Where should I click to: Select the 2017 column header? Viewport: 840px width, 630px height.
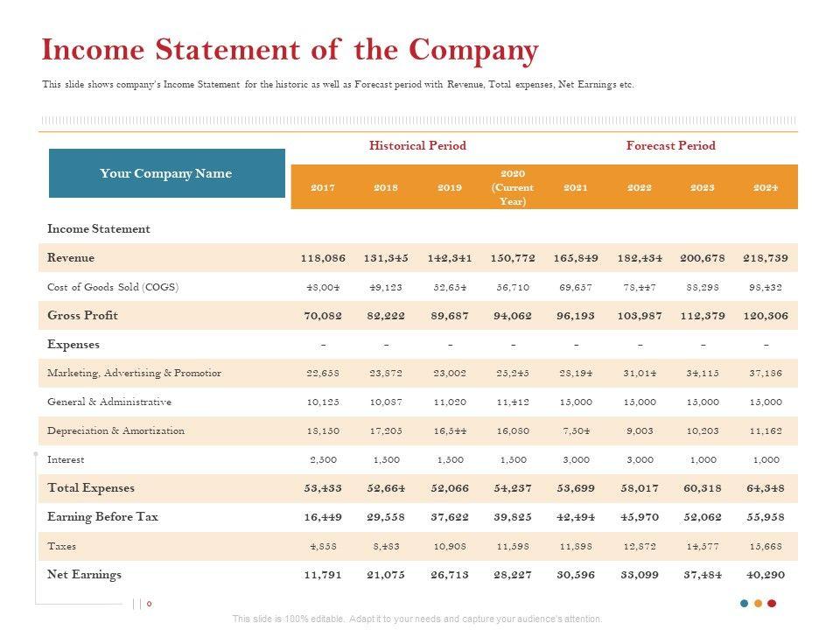point(323,188)
